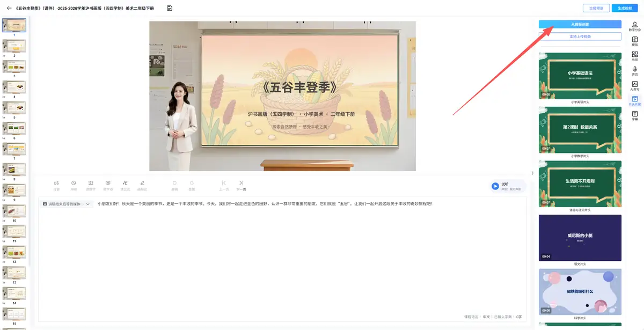Image resolution: width=644 pixels, height=330 pixels.
Task: Select slide thumbnail 4
Action: (14, 87)
